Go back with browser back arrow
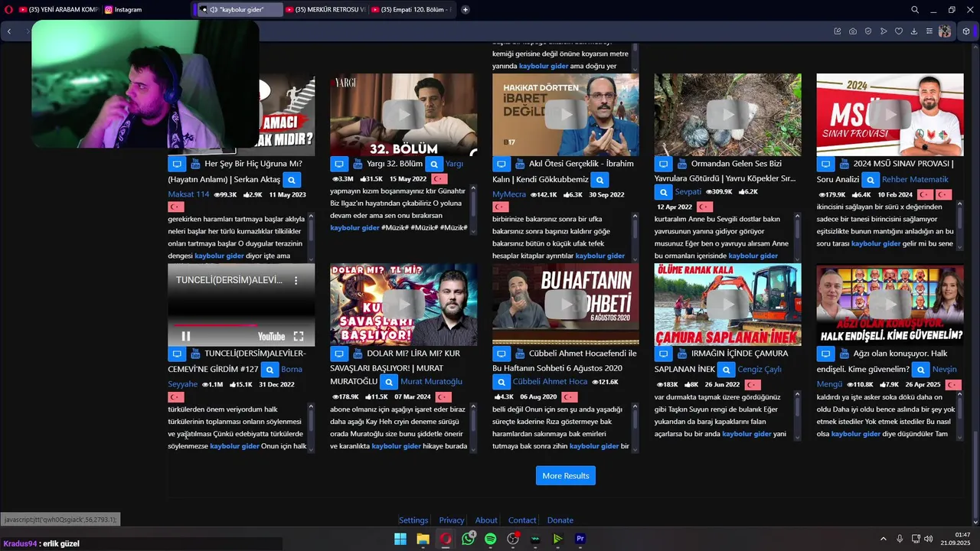The width and height of the screenshot is (980, 551). coord(9,31)
